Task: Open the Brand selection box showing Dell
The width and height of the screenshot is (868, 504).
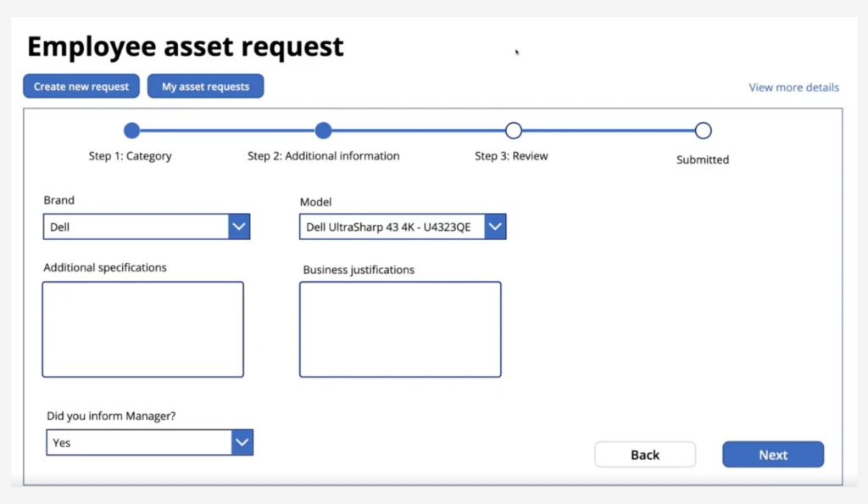Action: pos(136,227)
